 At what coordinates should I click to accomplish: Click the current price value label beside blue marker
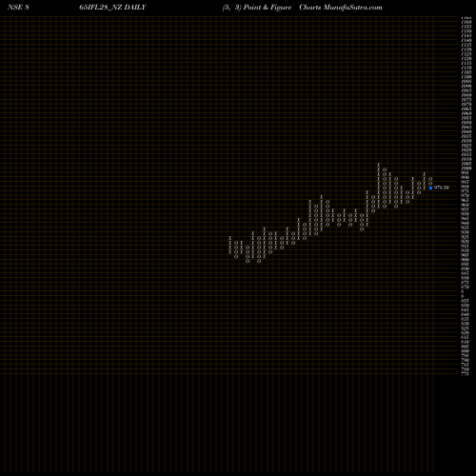click(x=442, y=188)
